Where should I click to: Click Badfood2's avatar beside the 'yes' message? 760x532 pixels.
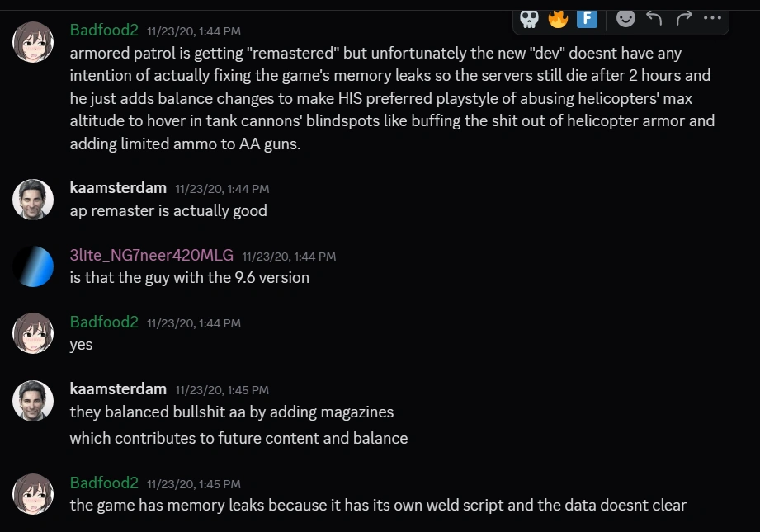click(33, 333)
